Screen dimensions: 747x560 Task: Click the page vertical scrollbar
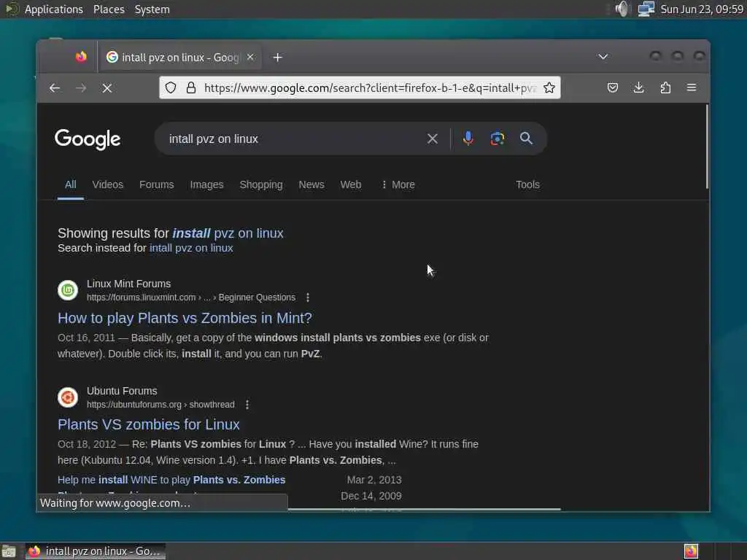(x=707, y=147)
